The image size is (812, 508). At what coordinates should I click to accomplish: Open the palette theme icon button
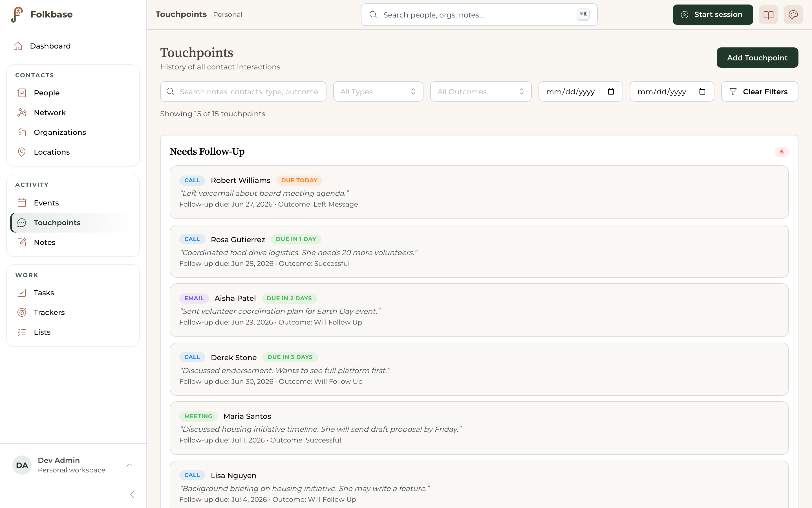pyautogui.click(x=793, y=15)
